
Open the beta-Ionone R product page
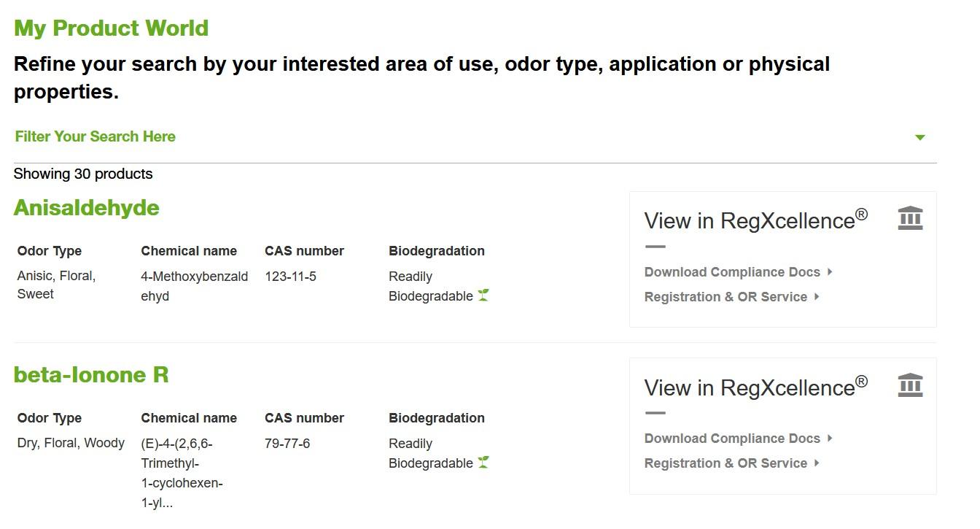(91, 375)
